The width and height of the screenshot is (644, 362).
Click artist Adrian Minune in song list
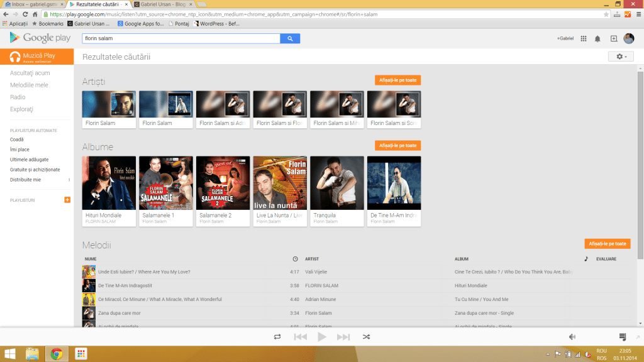pyautogui.click(x=320, y=299)
